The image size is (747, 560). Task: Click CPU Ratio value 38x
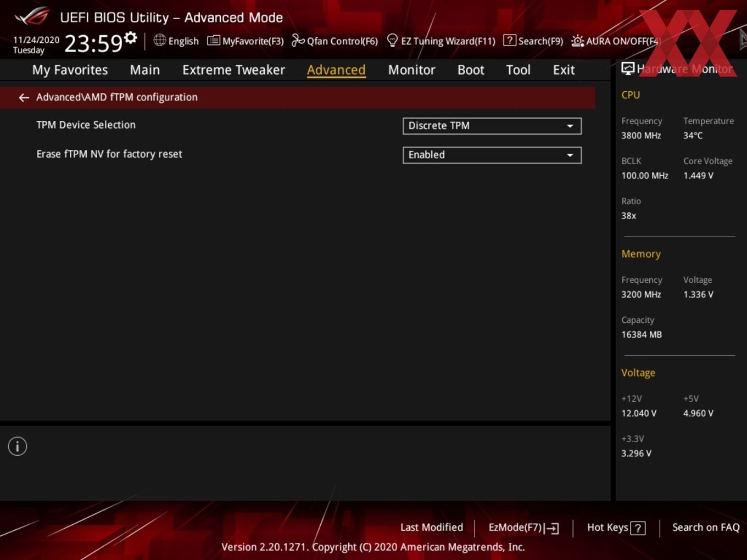tap(628, 216)
